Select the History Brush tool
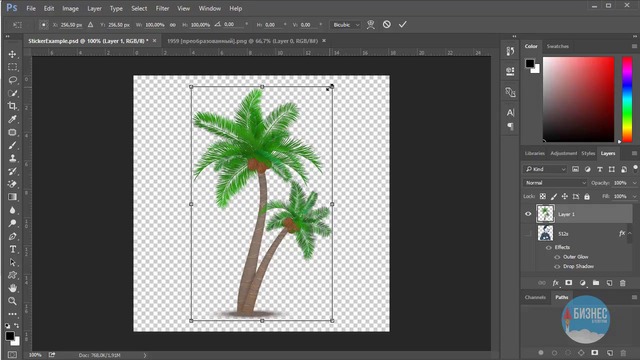The width and height of the screenshot is (640, 360). click(x=12, y=171)
